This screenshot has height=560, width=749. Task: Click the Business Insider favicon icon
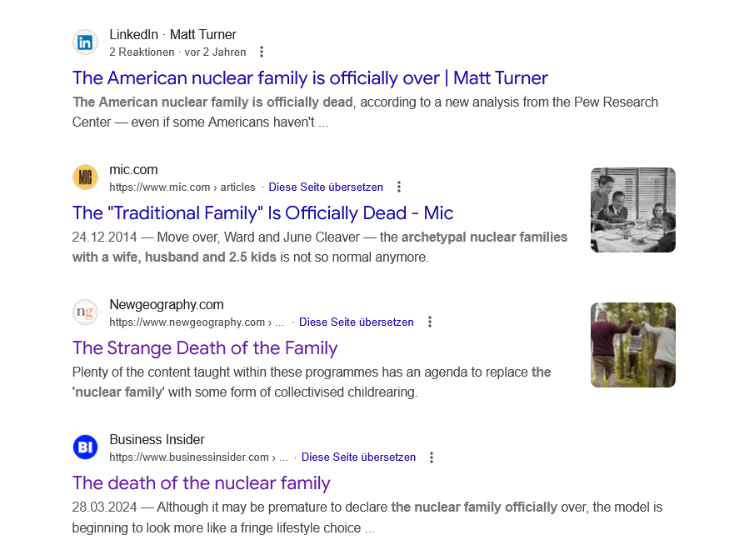click(x=85, y=447)
